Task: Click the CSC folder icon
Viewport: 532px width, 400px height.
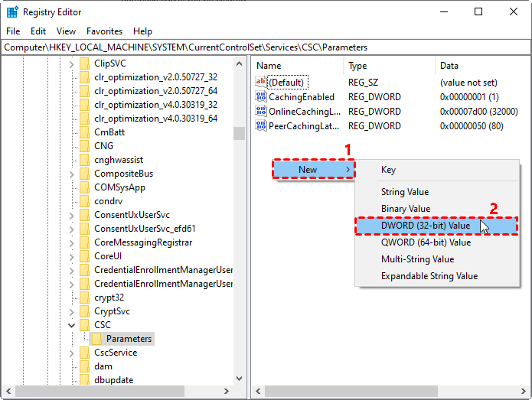Action: point(85,325)
